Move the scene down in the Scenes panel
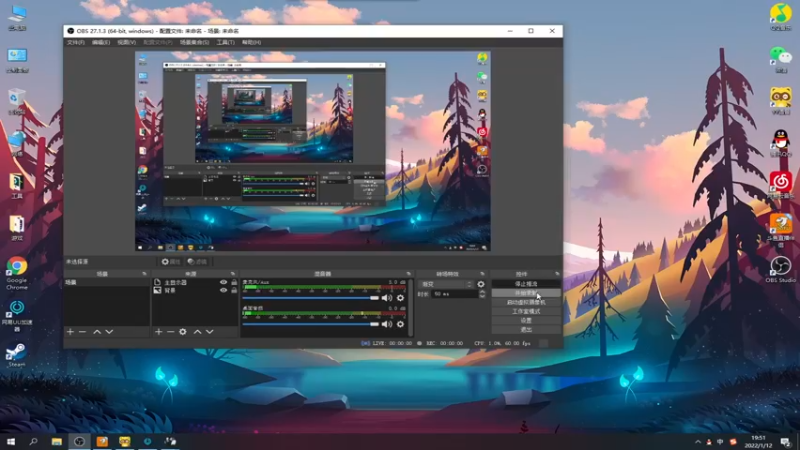The image size is (800, 450). point(109,332)
